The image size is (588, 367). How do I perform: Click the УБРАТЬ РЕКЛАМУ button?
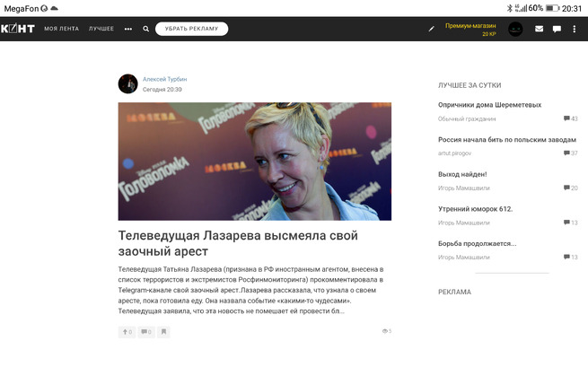[x=191, y=29]
